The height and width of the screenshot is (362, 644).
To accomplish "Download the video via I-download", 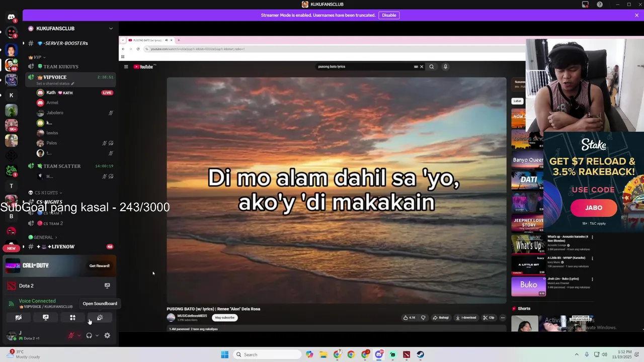I will [466, 318].
